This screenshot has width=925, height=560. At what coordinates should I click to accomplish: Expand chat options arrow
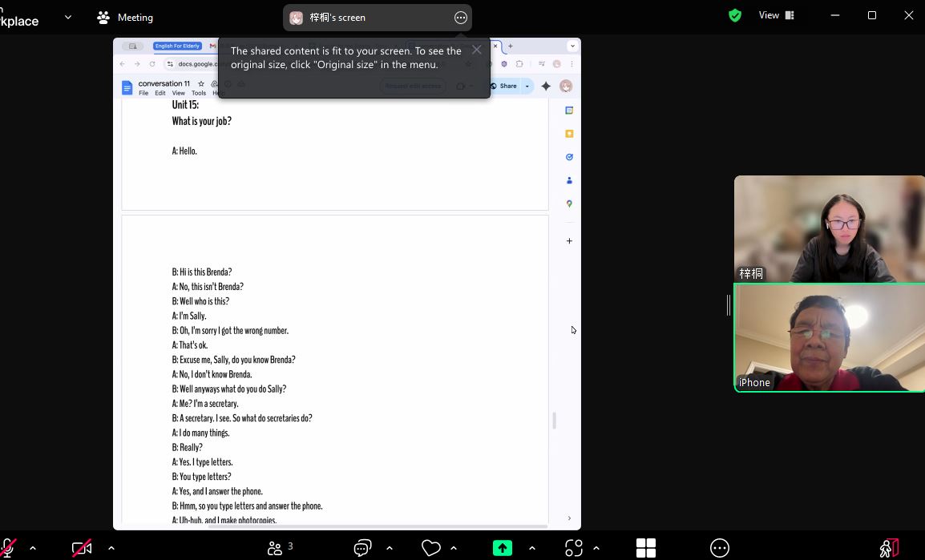pos(390,548)
